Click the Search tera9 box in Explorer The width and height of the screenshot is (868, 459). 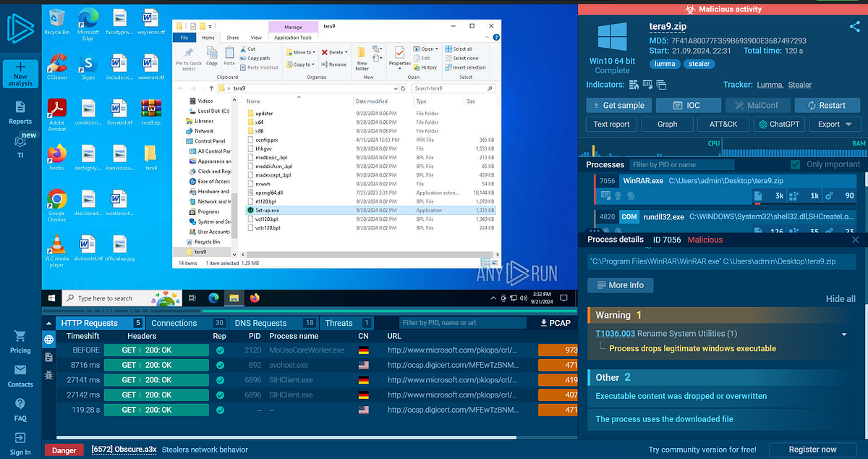point(454,88)
